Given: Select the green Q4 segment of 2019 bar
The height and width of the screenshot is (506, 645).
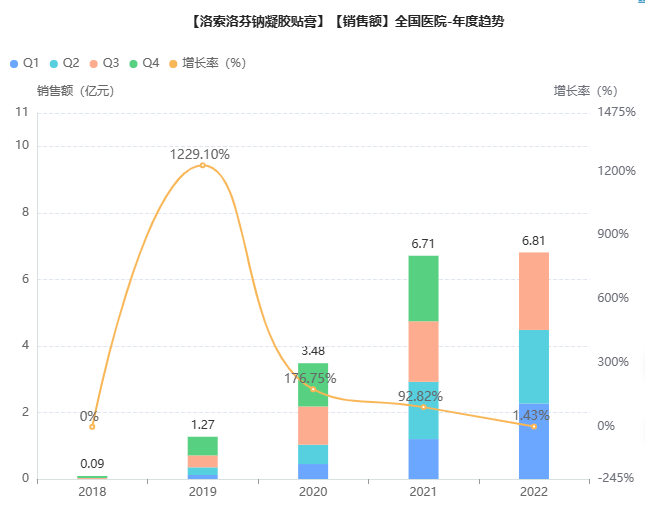Looking at the screenshot, I should [202, 446].
